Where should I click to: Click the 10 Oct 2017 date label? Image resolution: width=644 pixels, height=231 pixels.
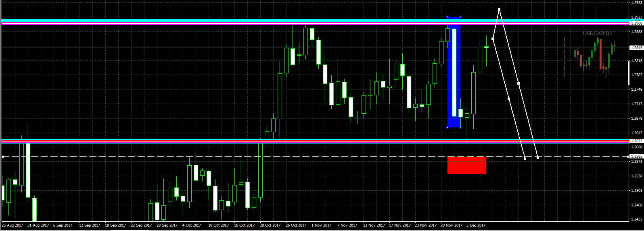(x=218, y=225)
